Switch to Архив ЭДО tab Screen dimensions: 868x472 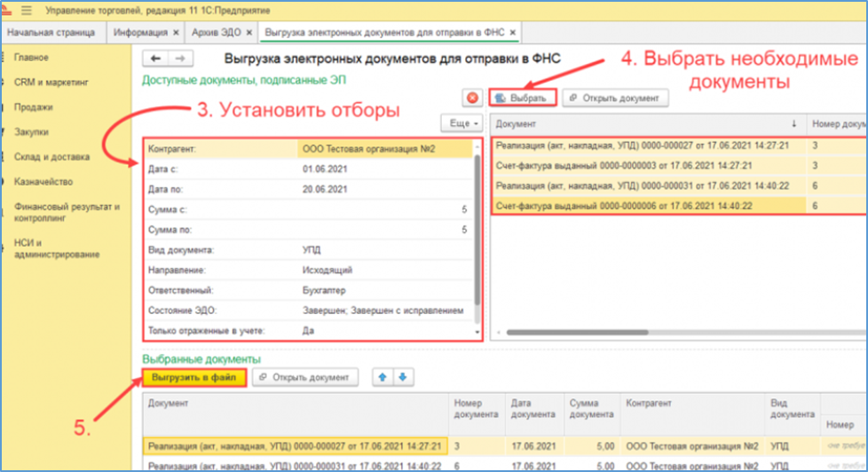216,33
